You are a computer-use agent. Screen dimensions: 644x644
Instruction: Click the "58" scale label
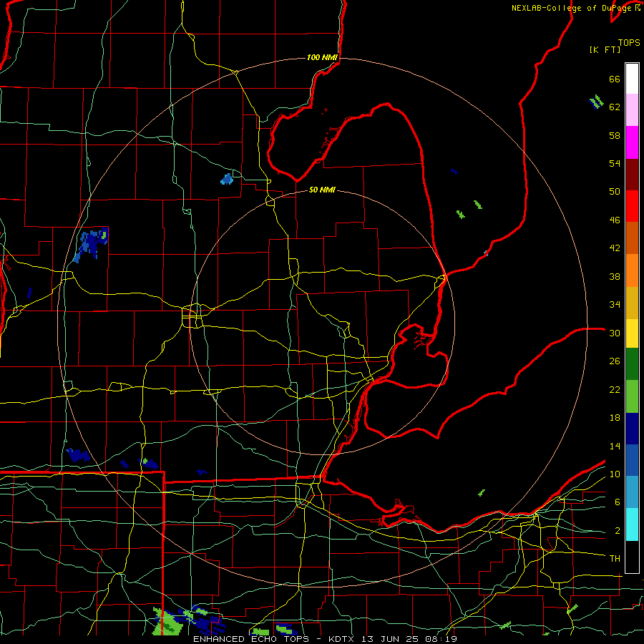pyautogui.click(x=615, y=135)
